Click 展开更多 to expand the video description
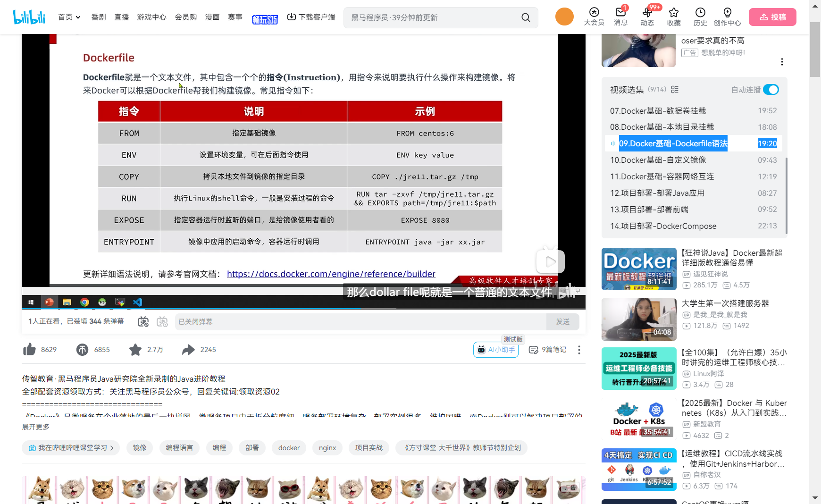Screen dimensions: 821x504 point(36,426)
